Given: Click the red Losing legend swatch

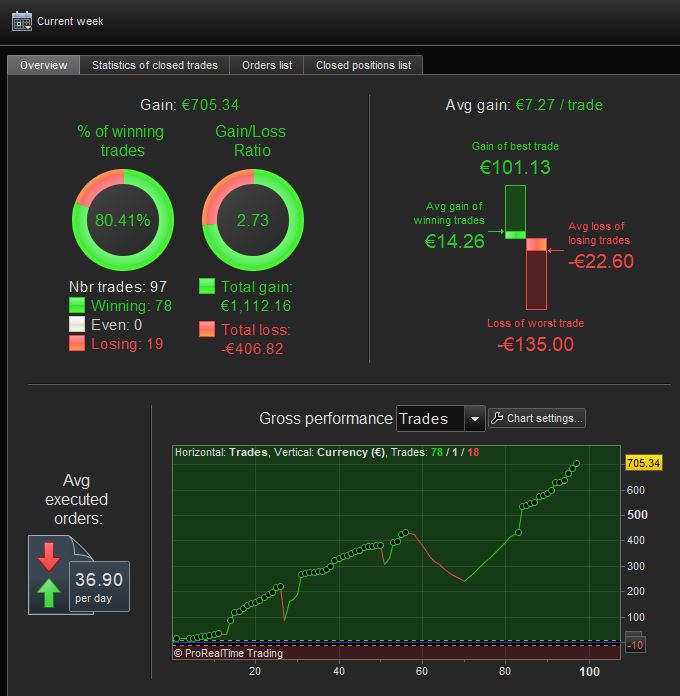Looking at the screenshot, I should pyautogui.click(x=77, y=344).
